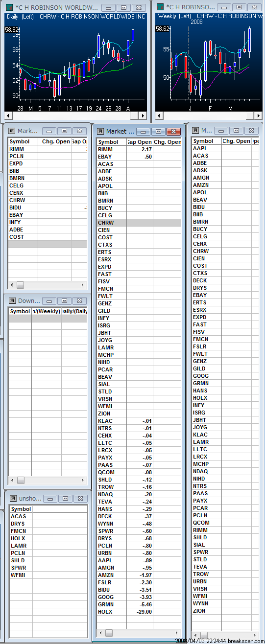The height and width of the screenshot is (644, 265).
Task: Select TEVA row with -.24 gap
Action: 139,502
